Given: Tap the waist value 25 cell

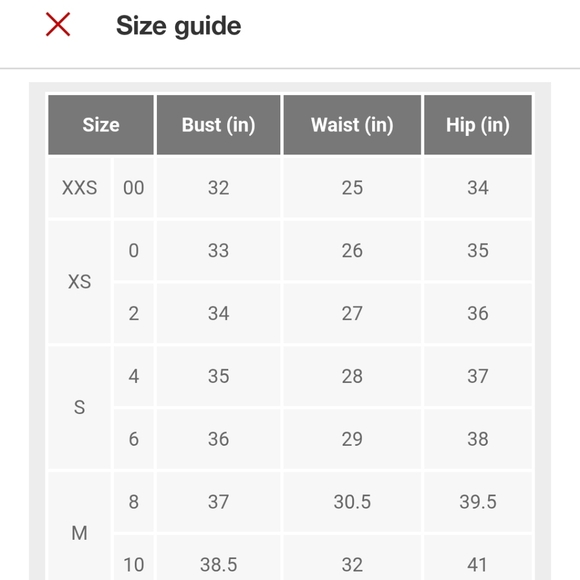Looking at the screenshot, I should pyautogui.click(x=352, y=188).
